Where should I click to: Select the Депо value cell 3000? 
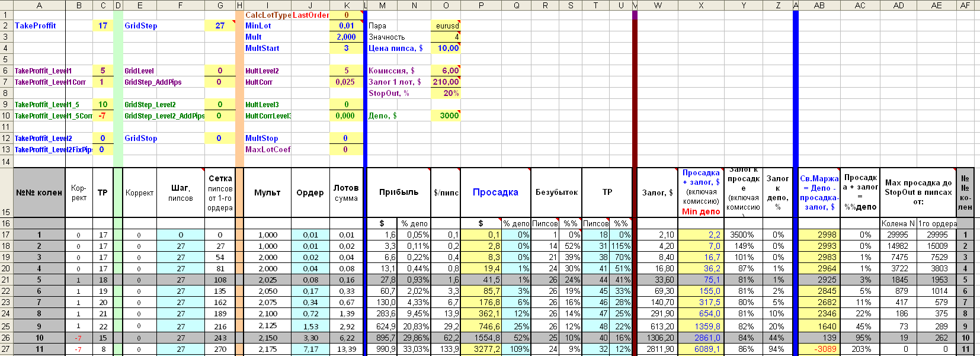(446, 116)
